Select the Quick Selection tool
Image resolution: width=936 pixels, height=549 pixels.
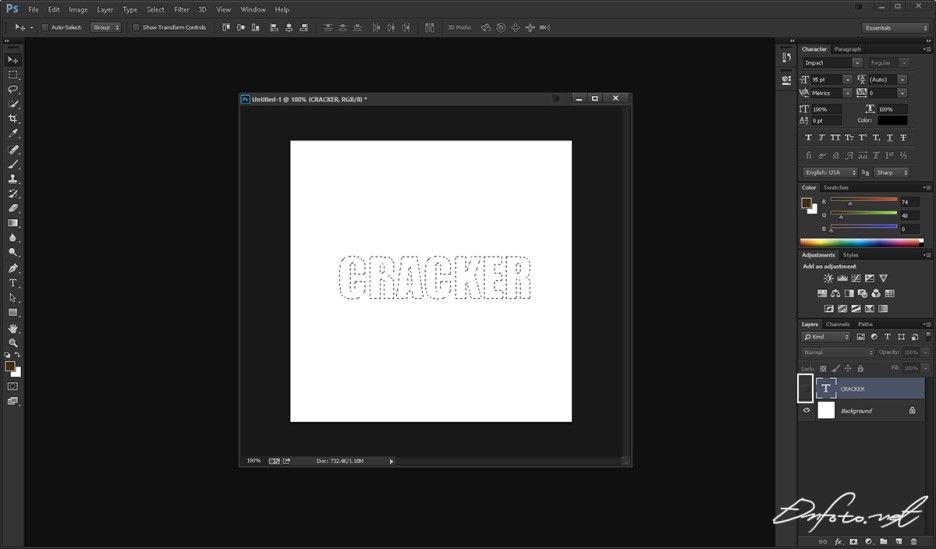pyautogui.click(x=13, y=104)
